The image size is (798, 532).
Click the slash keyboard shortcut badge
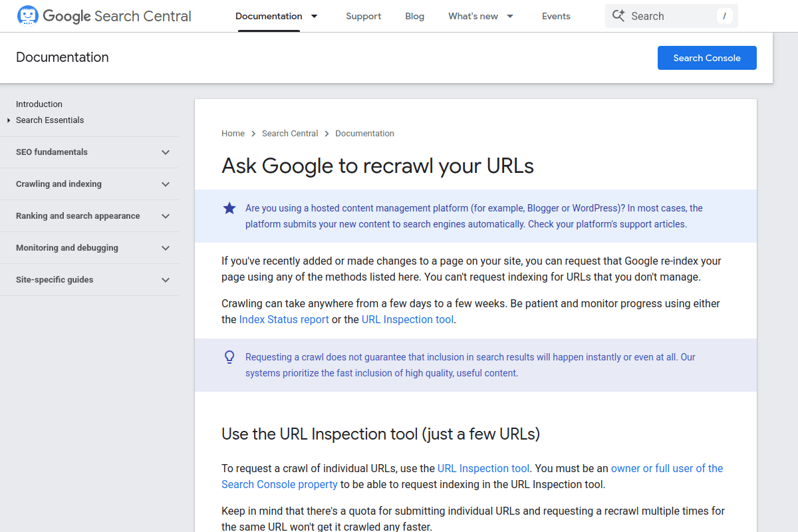coord(725,16)
